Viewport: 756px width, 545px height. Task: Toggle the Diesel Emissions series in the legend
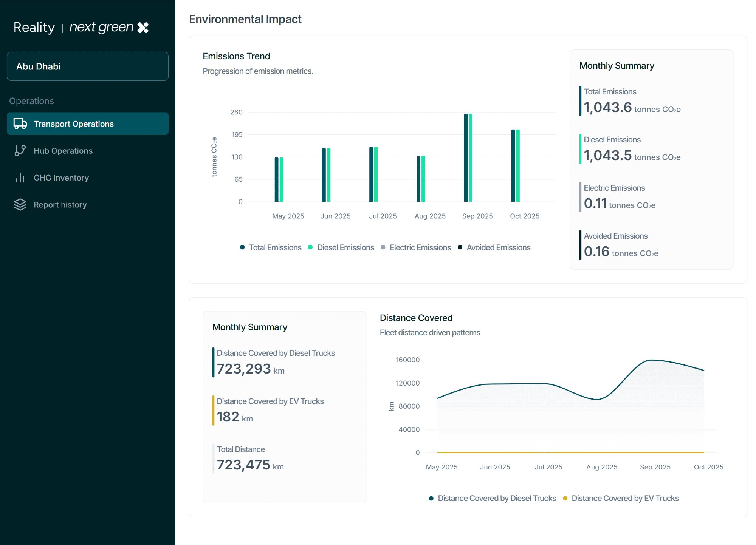[x=310, y=247]
